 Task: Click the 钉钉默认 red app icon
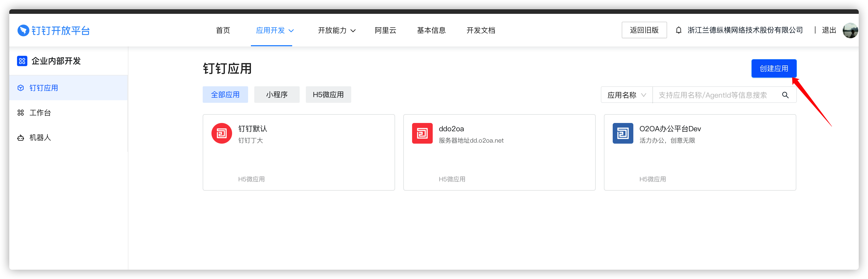pos(221,133)
